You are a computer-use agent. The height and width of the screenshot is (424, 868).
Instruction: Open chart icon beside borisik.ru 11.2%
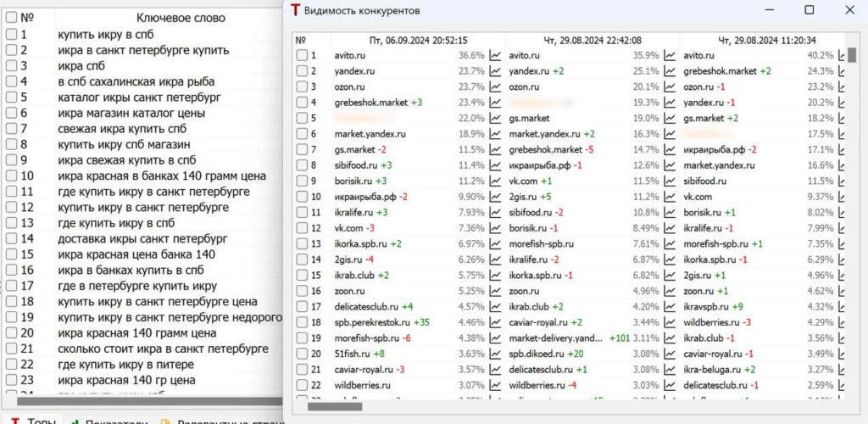[495, 181]
